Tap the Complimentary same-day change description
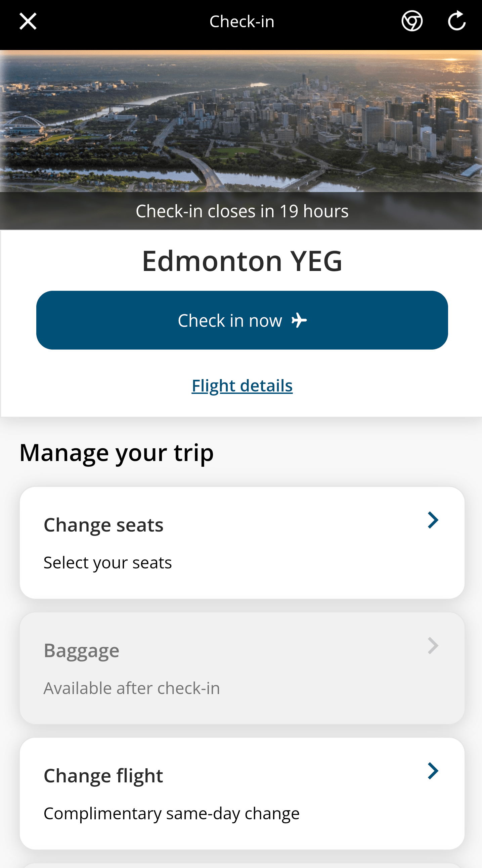Image resolution: width=482 pixels, height=868 pixels. [x=172, y=813]
